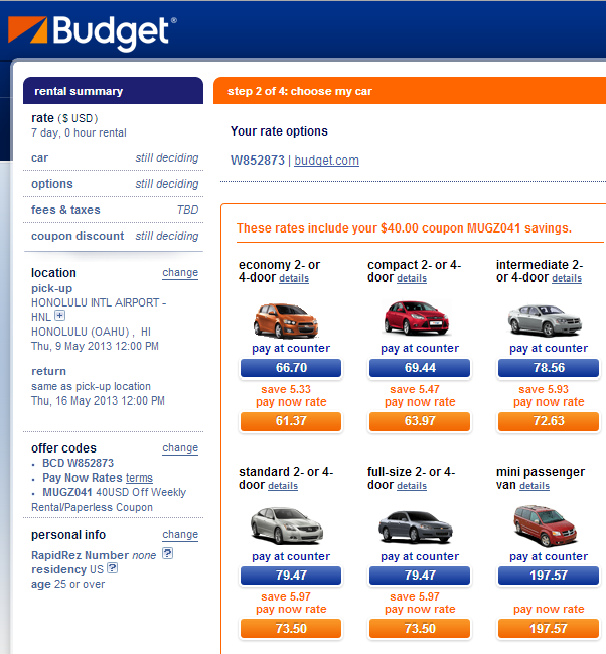Image resolution: width=606 pixels, height=654 pixels.
Task: Click the red mini passenger van image
Action: click(x=545, y=526)
